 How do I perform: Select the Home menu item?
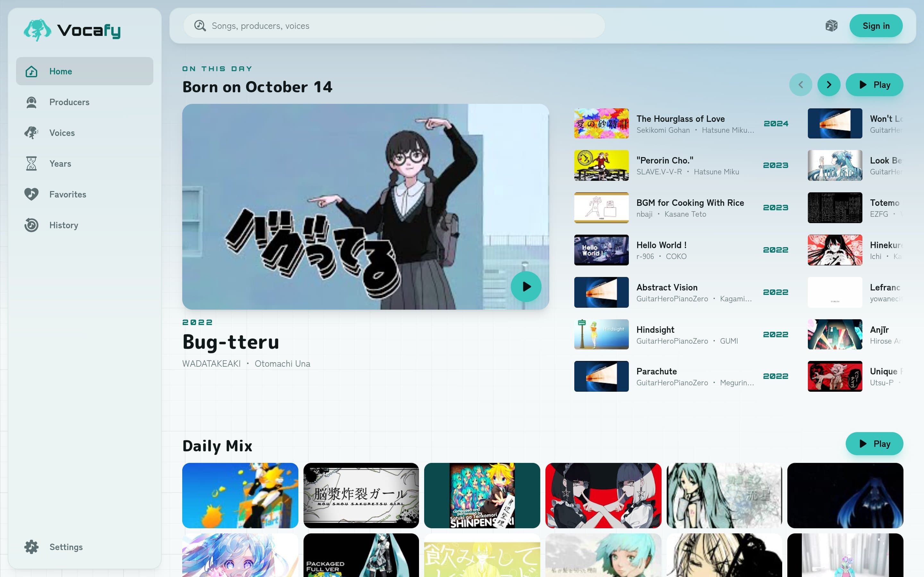pyautogui.click(x=85, y=71)
